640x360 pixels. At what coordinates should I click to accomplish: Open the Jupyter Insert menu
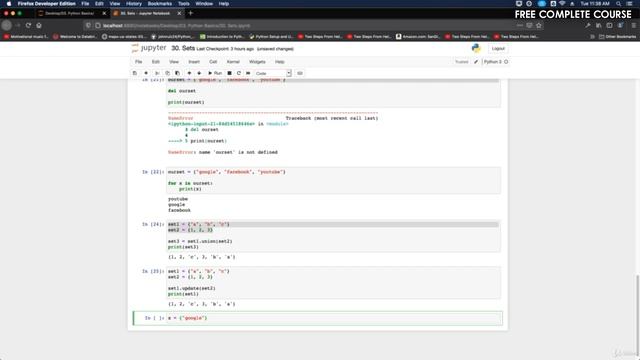click(x=194, y=62)
